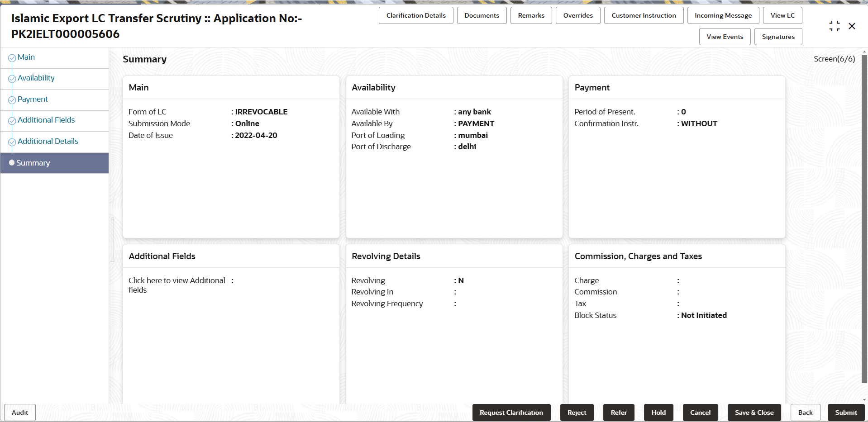The image size is (868, 422).
Task: Click the bullet icon beside Summary step
Action: point(12,162)
